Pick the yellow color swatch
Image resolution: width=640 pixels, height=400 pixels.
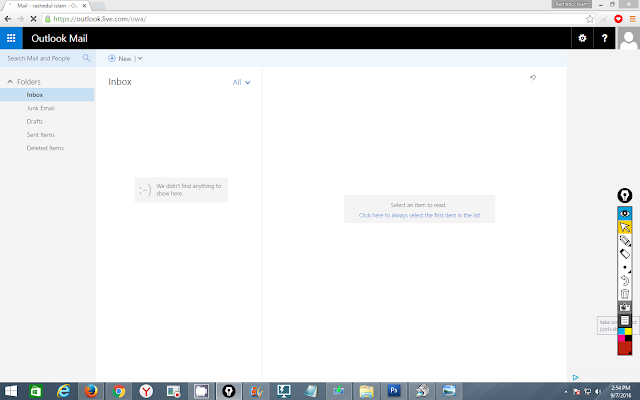(x=628, y=331)
